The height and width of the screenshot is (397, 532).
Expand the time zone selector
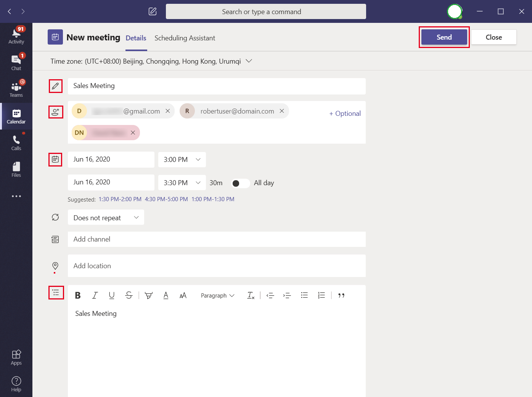249,61
